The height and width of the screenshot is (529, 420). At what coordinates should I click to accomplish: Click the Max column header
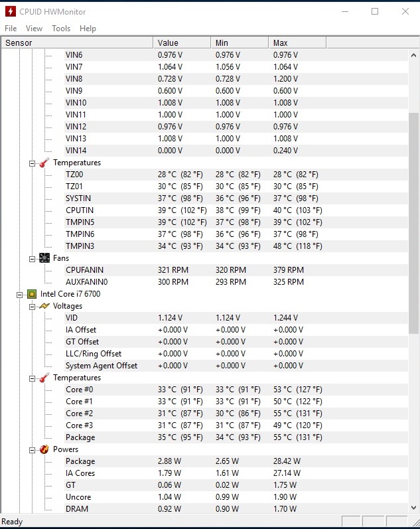click(297, 43)
